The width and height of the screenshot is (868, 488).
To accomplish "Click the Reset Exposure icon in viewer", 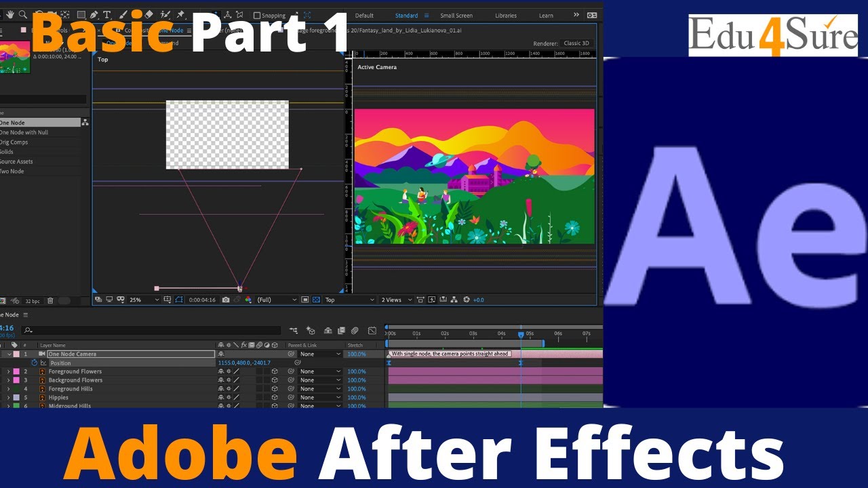I will click(467, 300).
